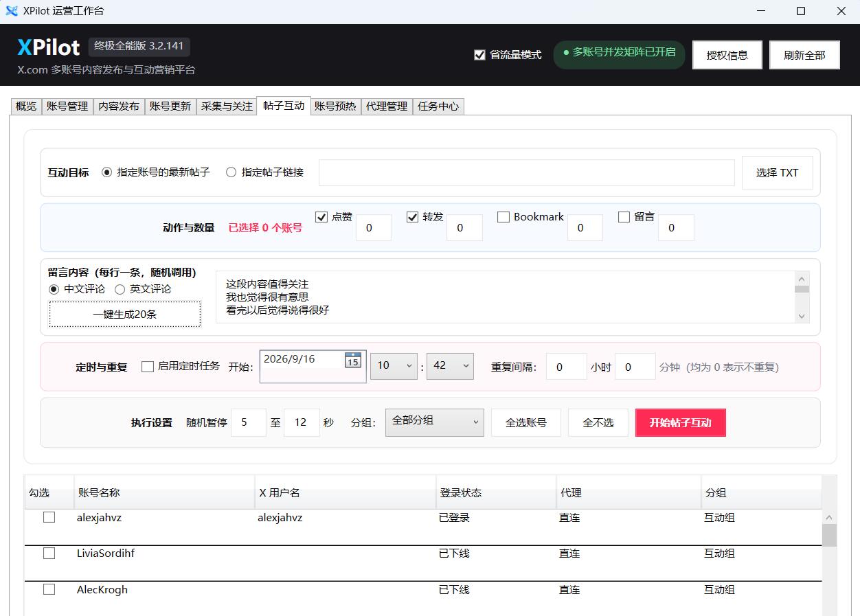Expand the 全部分组 group dropdown
Viewport: 860px width, 616px height.
coord(434,422)
